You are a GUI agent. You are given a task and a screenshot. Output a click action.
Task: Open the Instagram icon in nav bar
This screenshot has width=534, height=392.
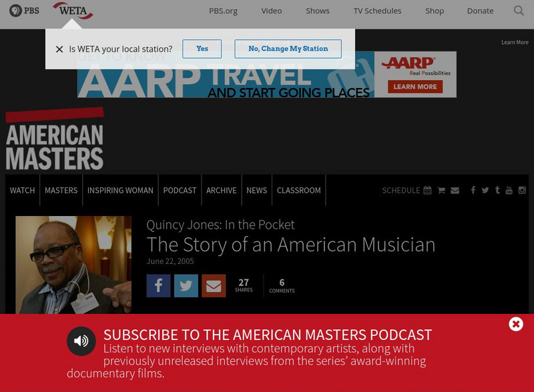point(522,190)
